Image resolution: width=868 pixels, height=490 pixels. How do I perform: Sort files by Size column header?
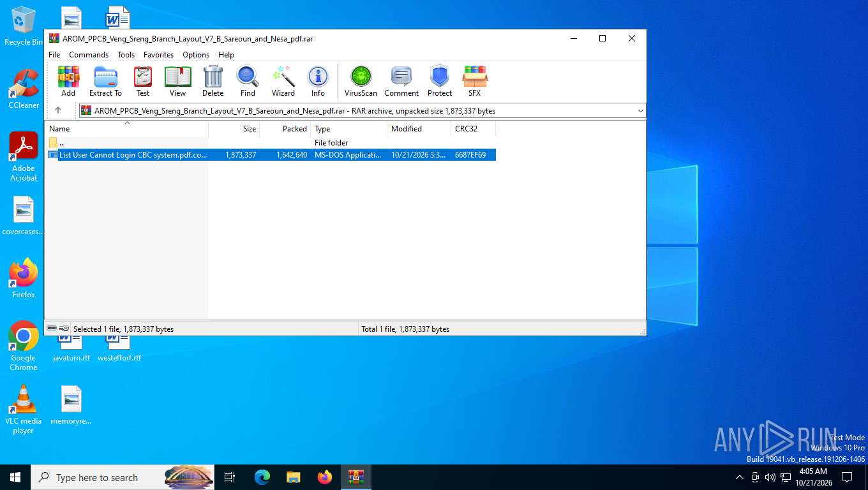[x=234, y=128]
